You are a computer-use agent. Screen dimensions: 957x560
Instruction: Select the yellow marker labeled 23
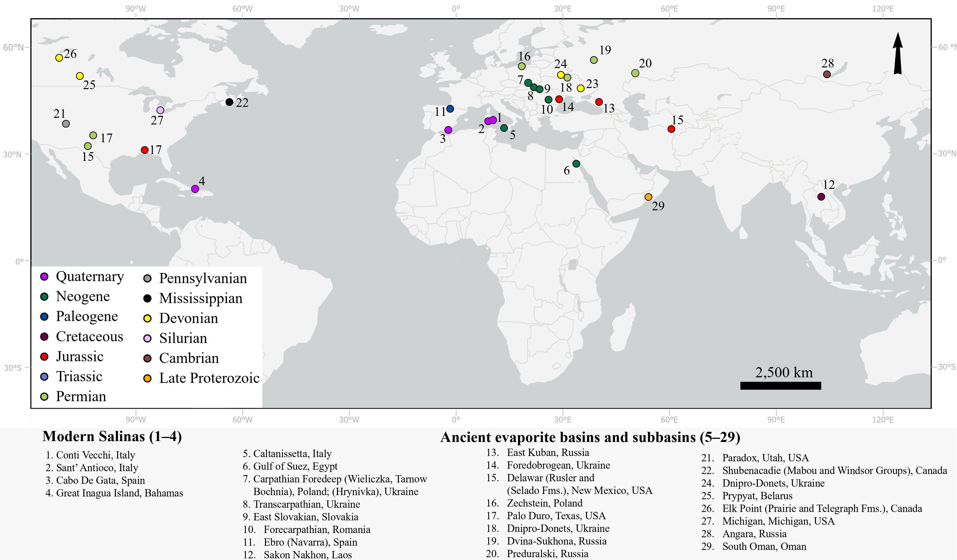click(581, 89)
